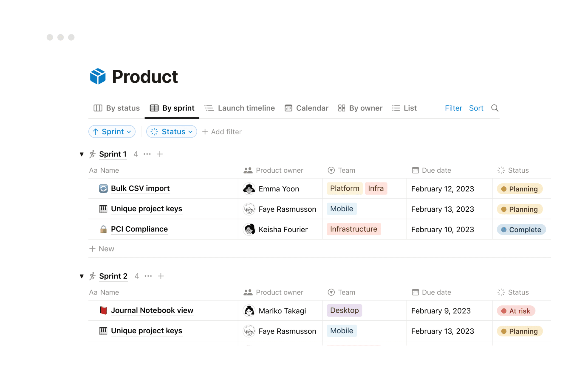This screenshot has width=588, height=370.
Task: Click the Sprint 1 group title
Action: 113,154
